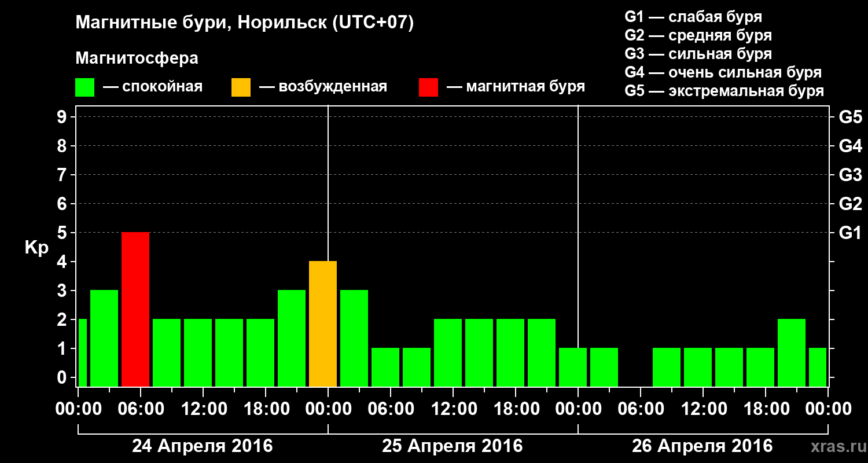Click the final '00:00' time label at right end
This screenshot has width=868, height=463.
(828, 409)
